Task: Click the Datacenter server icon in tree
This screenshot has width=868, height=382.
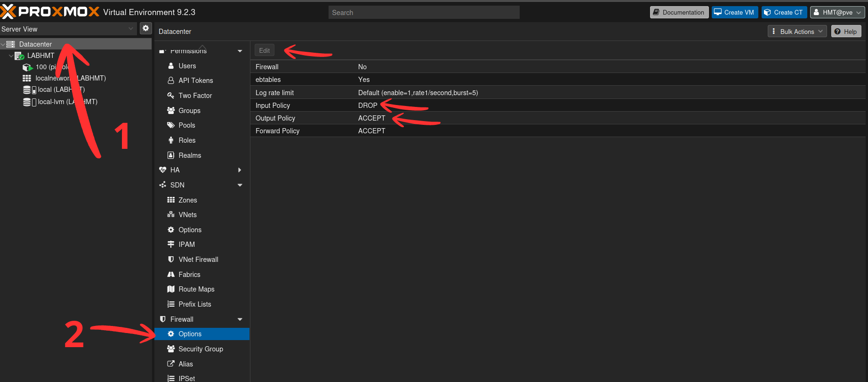Action: tap(11, 44)
